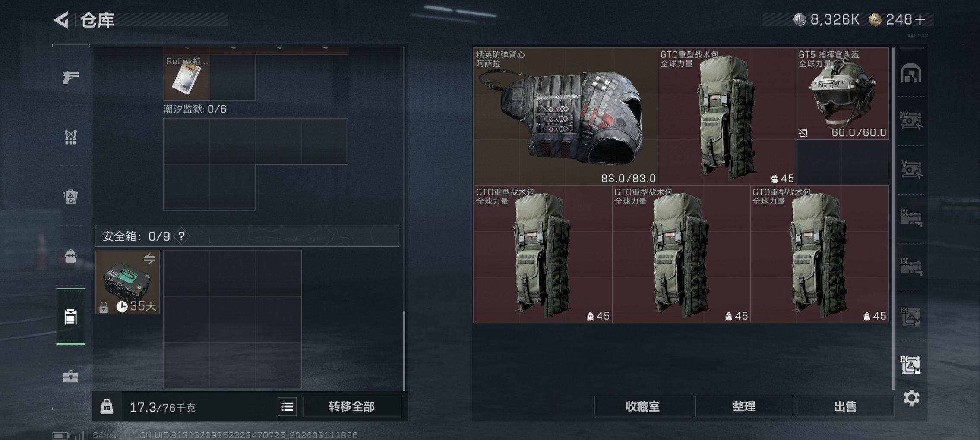980x440 pixels.
Task: Select the GT5 指挥官头盔 helmet item
Action: point(842,94)
